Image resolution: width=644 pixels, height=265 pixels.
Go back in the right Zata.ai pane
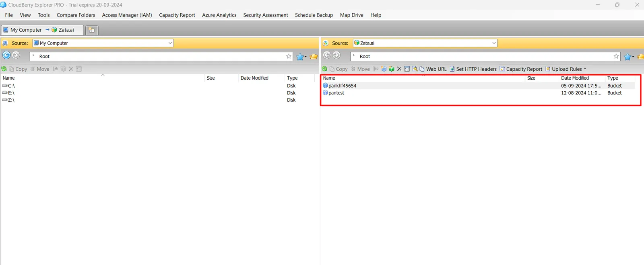click(327, 55)
